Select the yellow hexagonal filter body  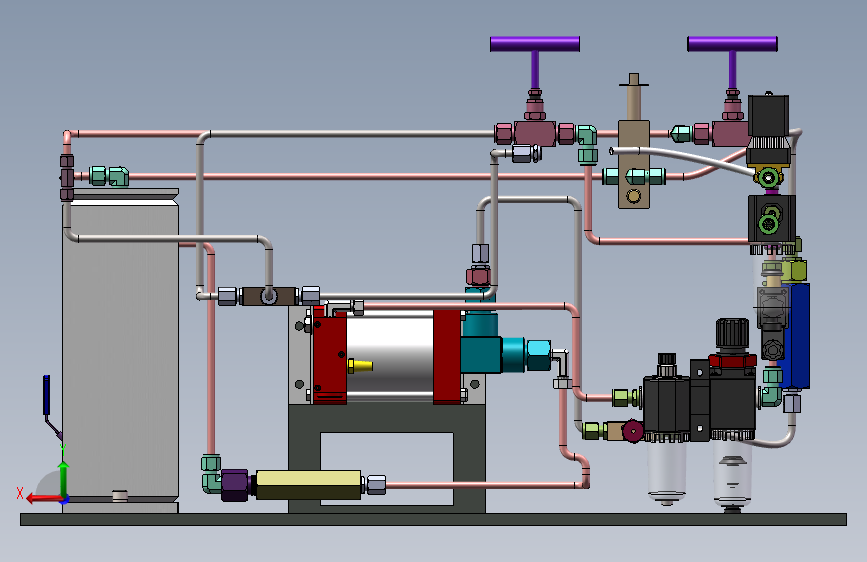[x=309, y=485]
